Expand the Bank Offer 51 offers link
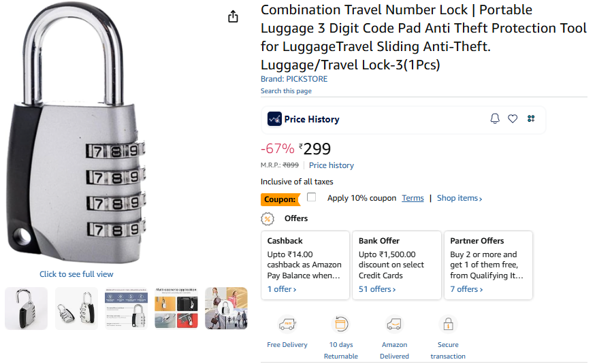 click(377, 289)
